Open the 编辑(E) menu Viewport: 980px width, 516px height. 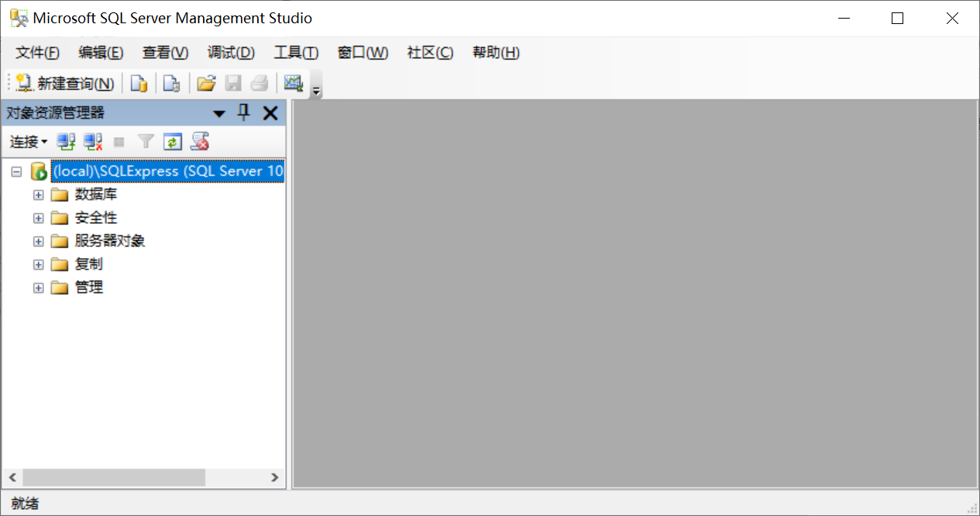tap(101, 53)
